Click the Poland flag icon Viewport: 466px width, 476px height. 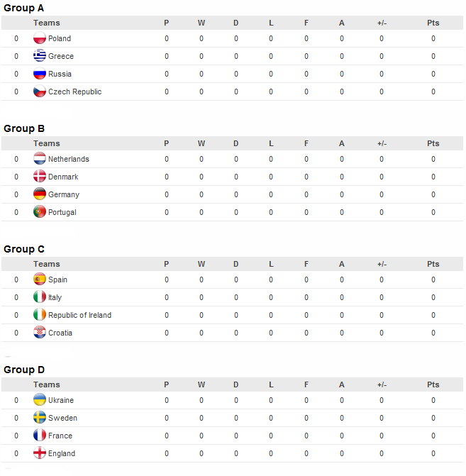pyautogui.click(x=40, y=38)
